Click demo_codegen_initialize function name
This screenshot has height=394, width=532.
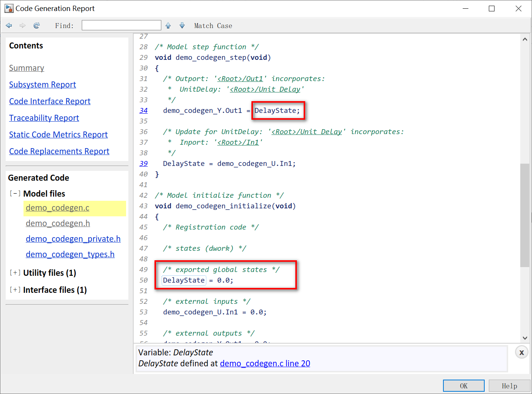point(223,206)
